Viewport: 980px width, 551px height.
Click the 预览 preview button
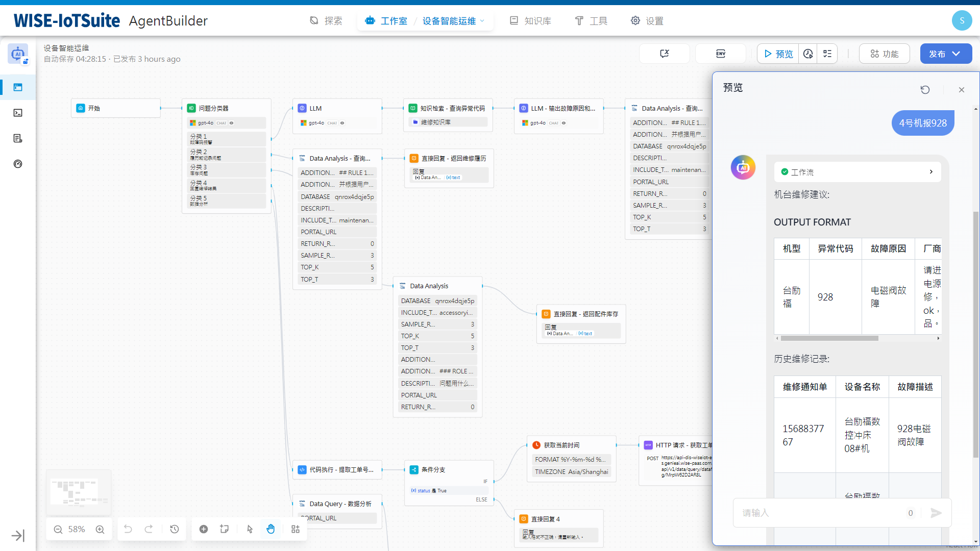pyautogui.click(x=778, y=54)
